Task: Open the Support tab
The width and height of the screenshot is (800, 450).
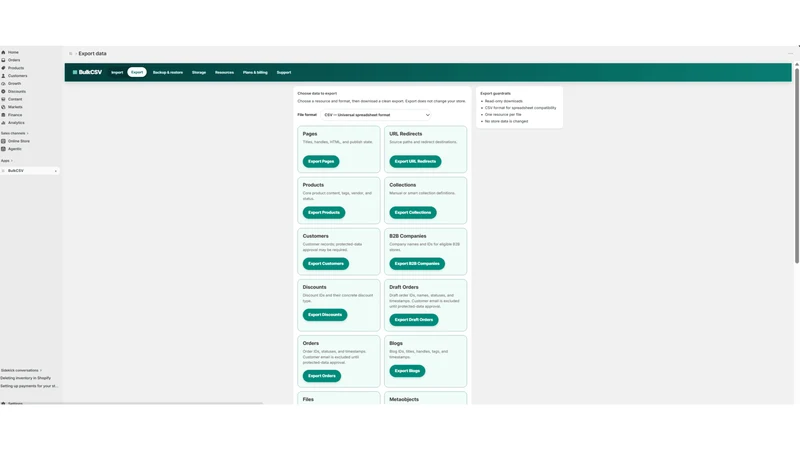Action: coord(284,72)
